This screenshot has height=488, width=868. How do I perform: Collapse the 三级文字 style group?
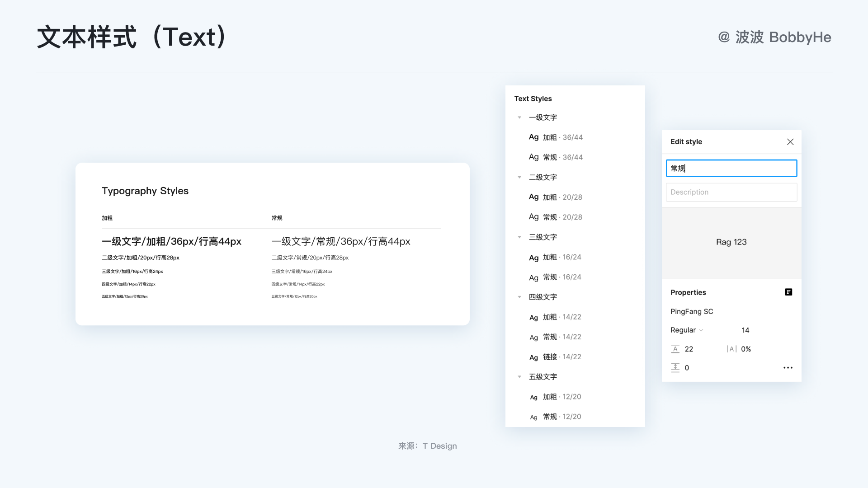point(519,237)
